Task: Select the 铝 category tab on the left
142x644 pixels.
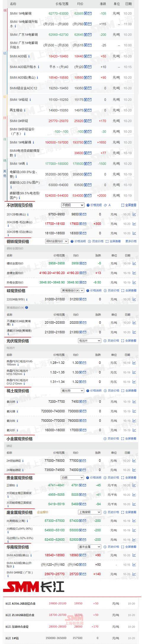Action: (x=4, y=53)
